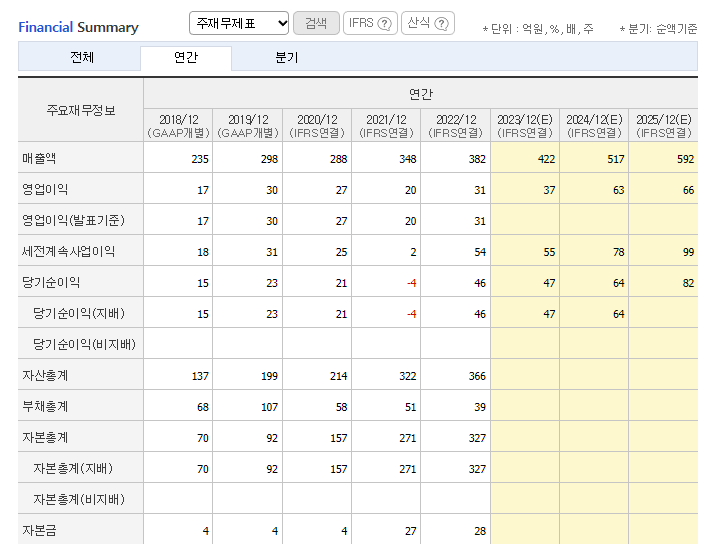Click the 2025/12(E) column header
Viewport: 714px width, 544px height.
tap(663, 126)
